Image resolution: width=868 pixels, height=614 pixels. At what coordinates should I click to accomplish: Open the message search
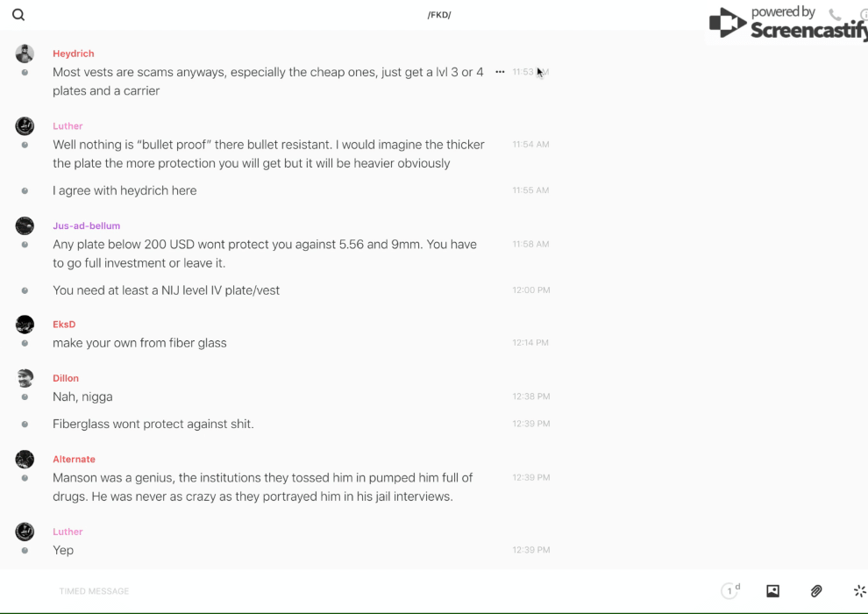[x=18, y=15]
